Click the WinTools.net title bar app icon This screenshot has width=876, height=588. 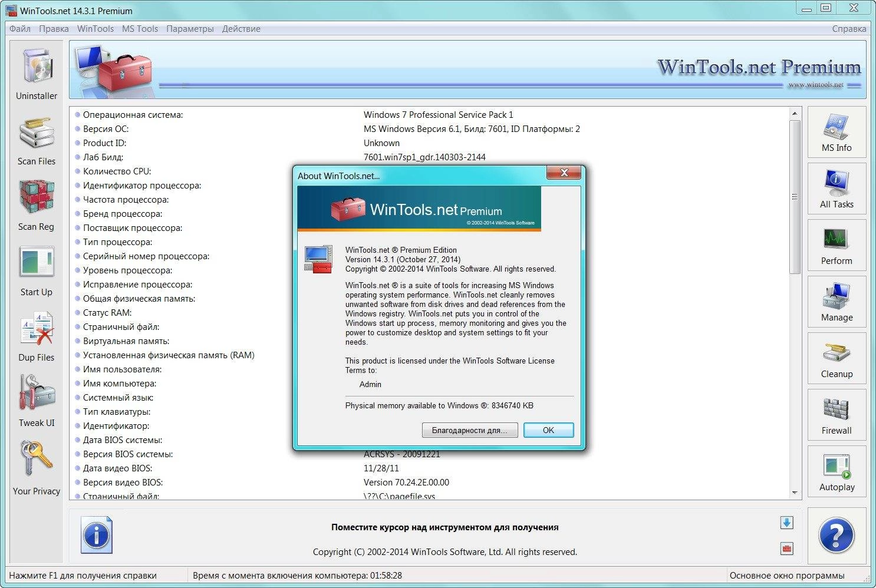coord(11,11)
